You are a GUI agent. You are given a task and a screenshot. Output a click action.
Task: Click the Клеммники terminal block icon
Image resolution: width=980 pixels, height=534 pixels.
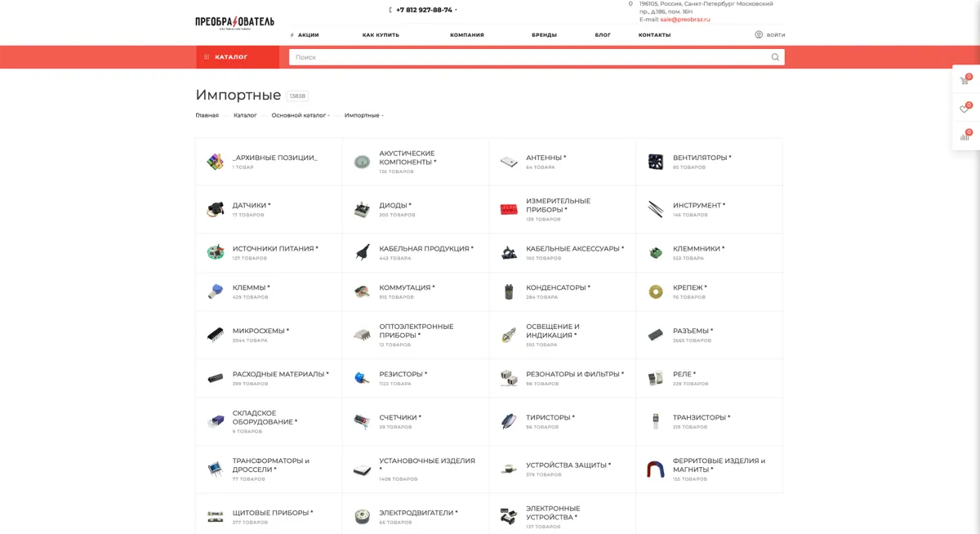656,253
